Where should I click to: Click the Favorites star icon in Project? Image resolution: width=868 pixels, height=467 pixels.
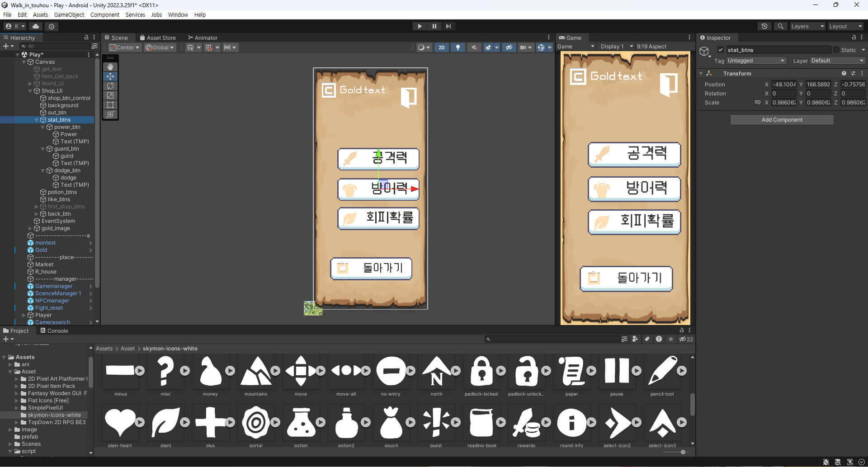pos(671,339)
